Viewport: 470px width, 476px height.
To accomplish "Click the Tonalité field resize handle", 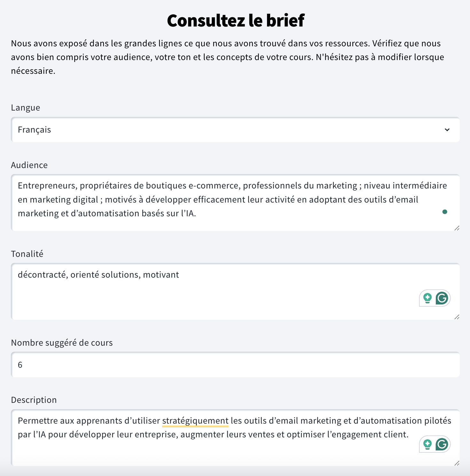I will coord(457,317).
